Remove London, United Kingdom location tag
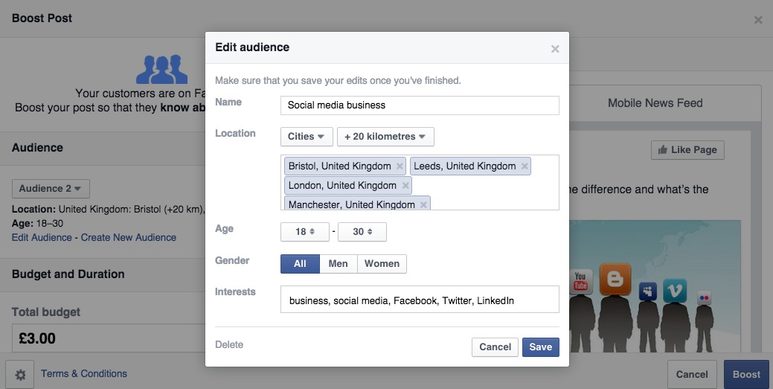This screenshot has height=389, width=773. [405, 185]
